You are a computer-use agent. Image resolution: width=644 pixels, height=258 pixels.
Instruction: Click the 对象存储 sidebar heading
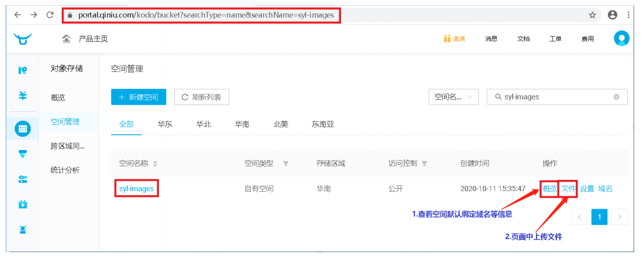[66, 68]
